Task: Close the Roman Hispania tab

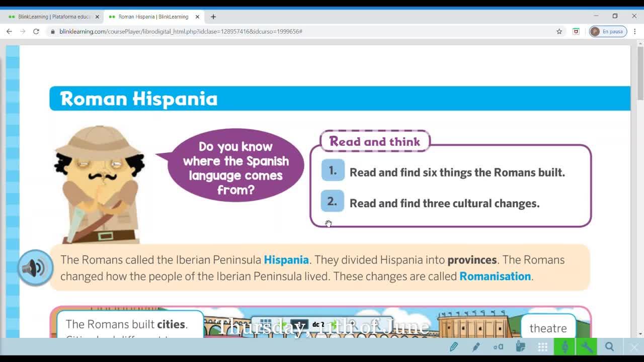Action: [197, 17]
